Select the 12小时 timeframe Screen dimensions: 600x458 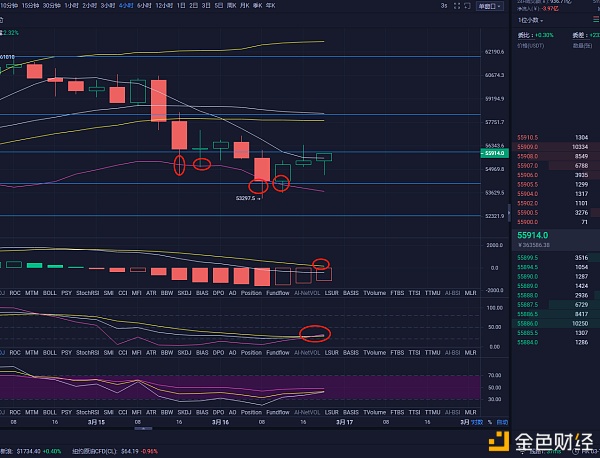[164, 6]
